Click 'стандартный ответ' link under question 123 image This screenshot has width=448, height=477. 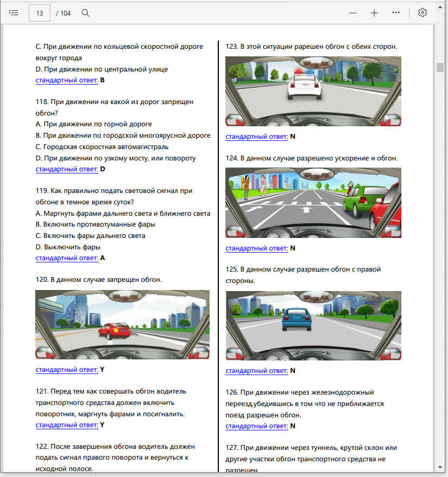257,137
